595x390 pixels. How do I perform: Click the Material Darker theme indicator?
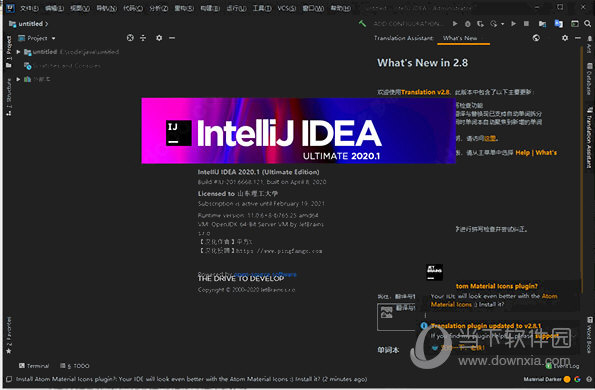[x=542, y=379]
